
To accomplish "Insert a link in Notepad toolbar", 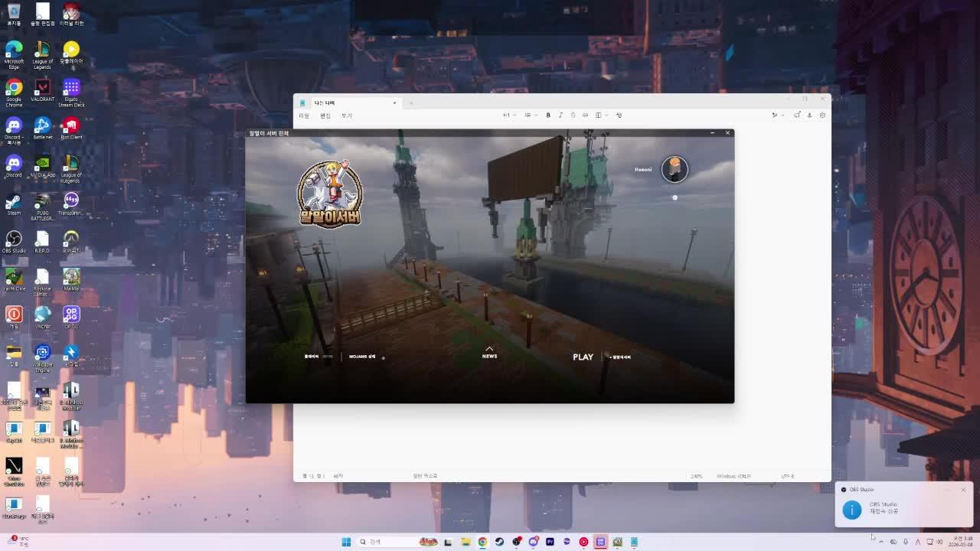I will tap(585, 116).
